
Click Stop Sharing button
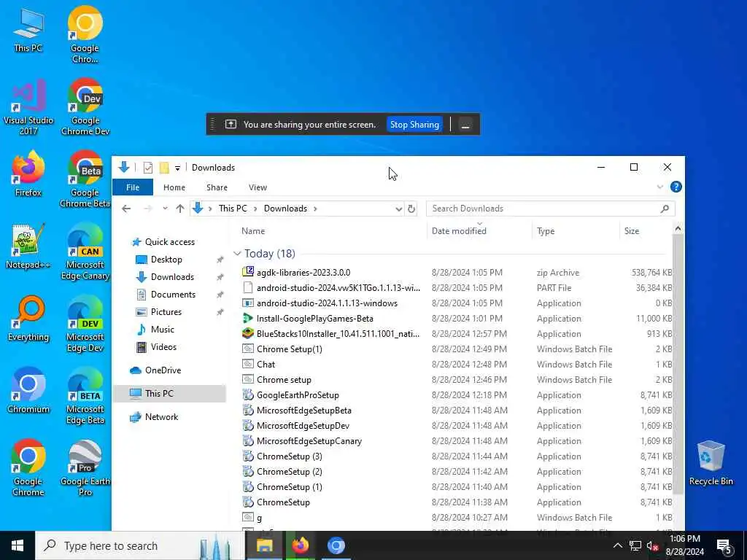pyautogui.click(x=414, y=124)
